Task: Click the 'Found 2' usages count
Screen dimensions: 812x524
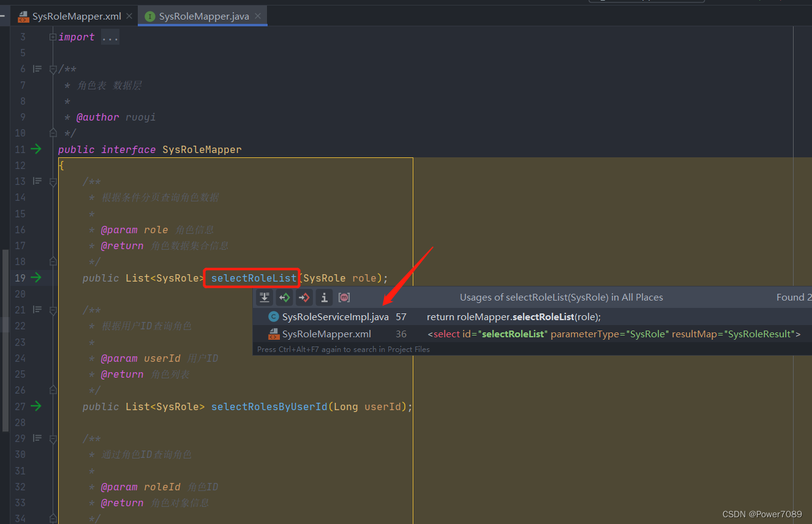Action: (x=794, y=298)
